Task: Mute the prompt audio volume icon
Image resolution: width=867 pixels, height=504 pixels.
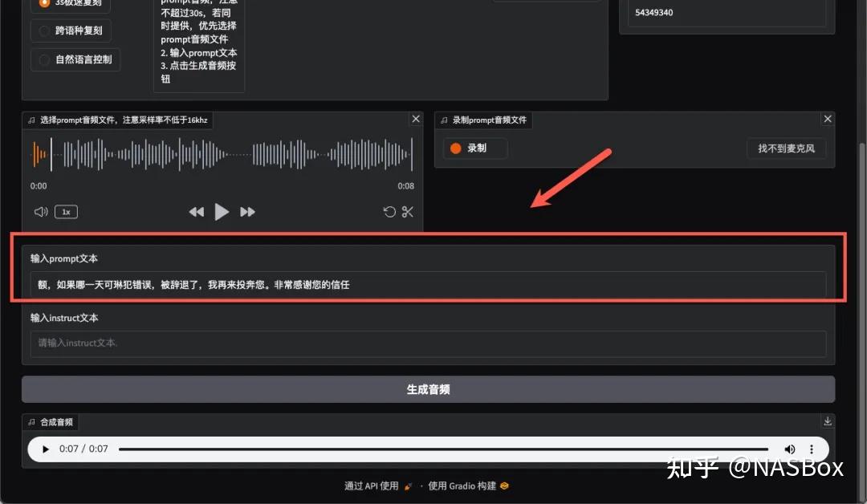Action: pyautogui.click(x=41, y=212)
